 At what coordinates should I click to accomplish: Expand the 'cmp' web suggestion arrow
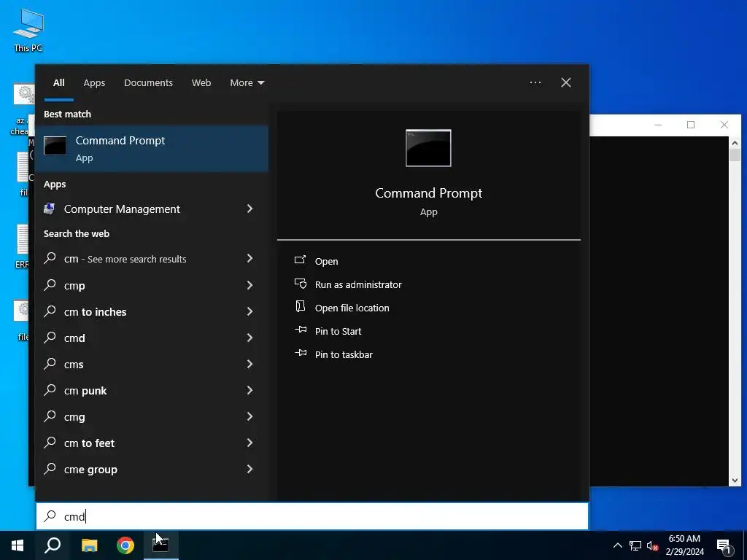[x=249, y=285]
